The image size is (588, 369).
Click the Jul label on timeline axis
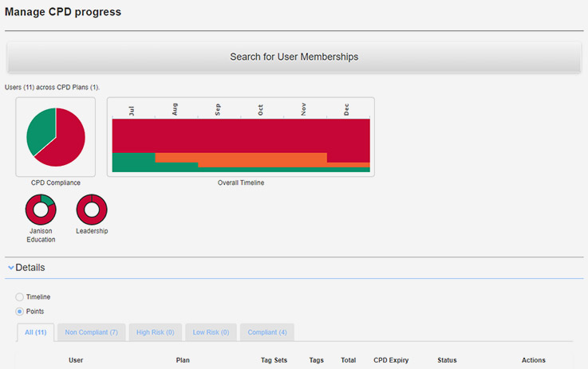(x=132, y=111)
